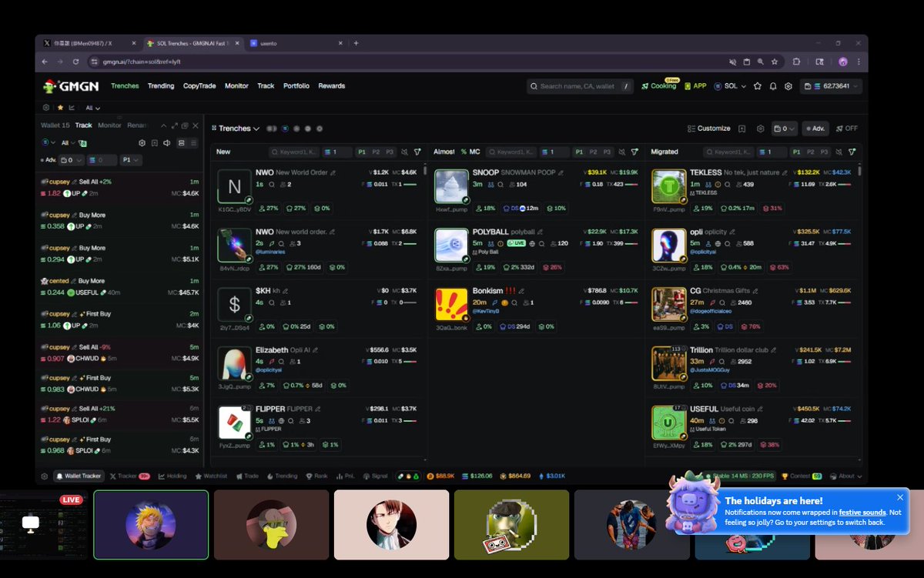Open the Trending nav tab
This screenshot has height=578, width=924.
coord(161,86)
